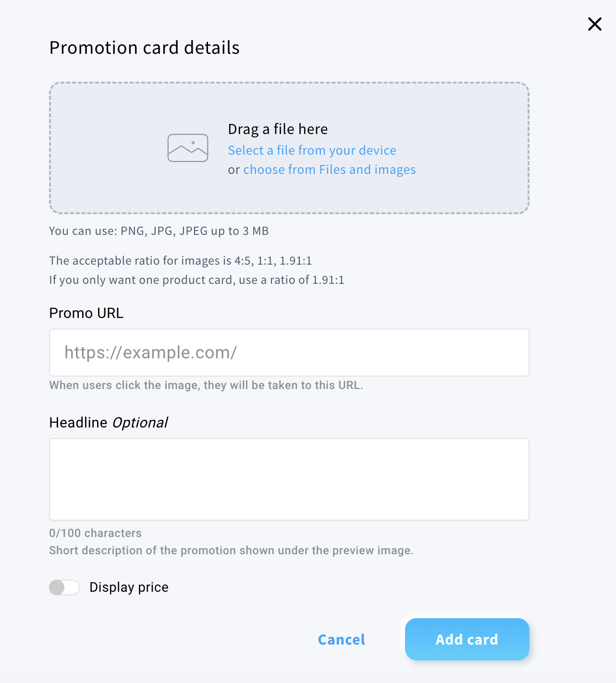Click 'Select a file from your device' link

[x=312, y=150]
